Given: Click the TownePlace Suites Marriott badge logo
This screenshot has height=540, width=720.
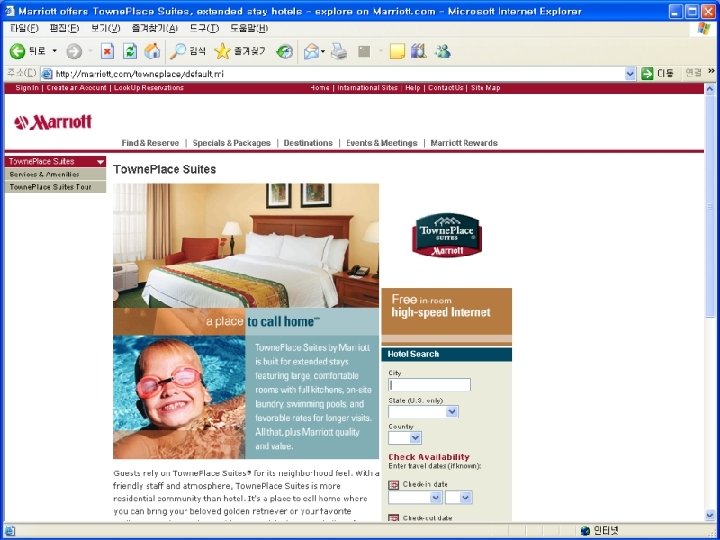Looking at the screenshot, I should tap(447, 235).
